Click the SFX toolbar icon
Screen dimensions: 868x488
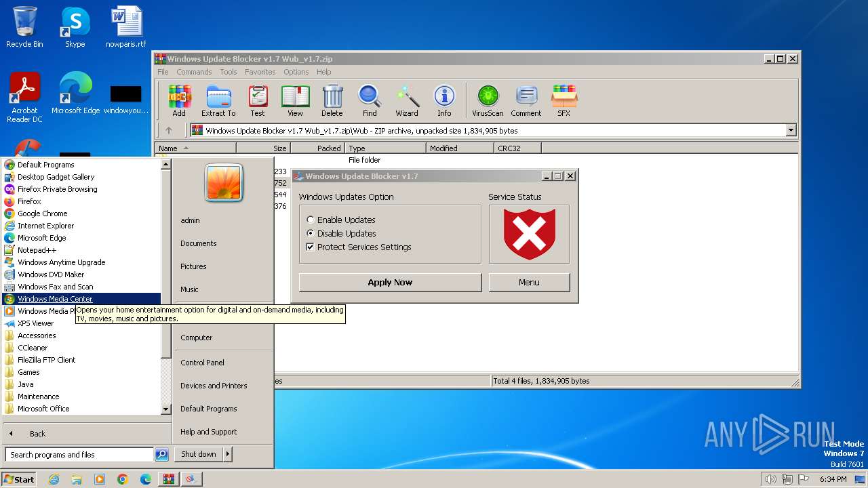[564, 100]
